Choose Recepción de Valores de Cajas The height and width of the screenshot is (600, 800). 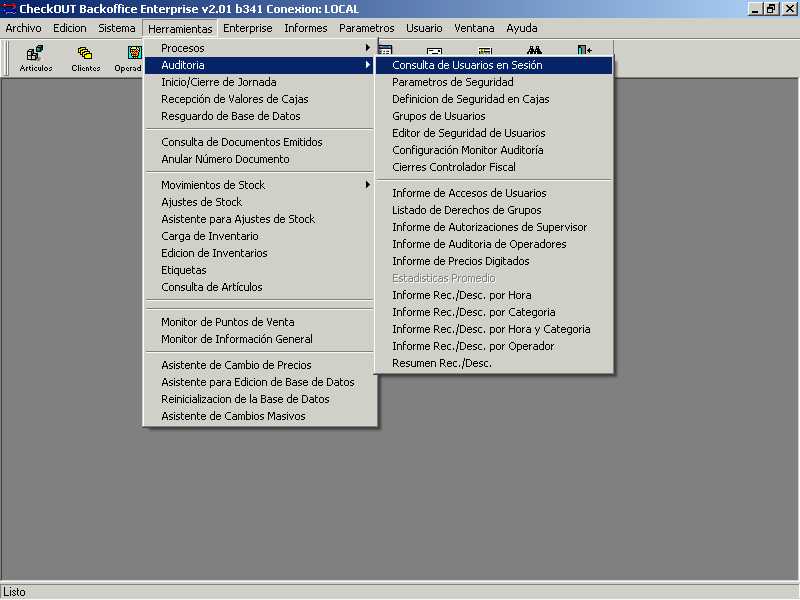pyautogui.click(x=260, y=99)
